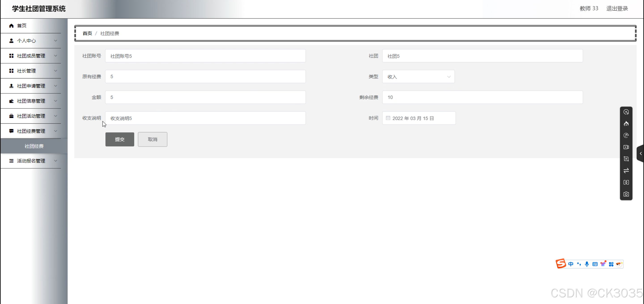Expand the 活动报名管理 sidebar menu
Viewport: 644px width, 304px height.
(x=31, y=161)
